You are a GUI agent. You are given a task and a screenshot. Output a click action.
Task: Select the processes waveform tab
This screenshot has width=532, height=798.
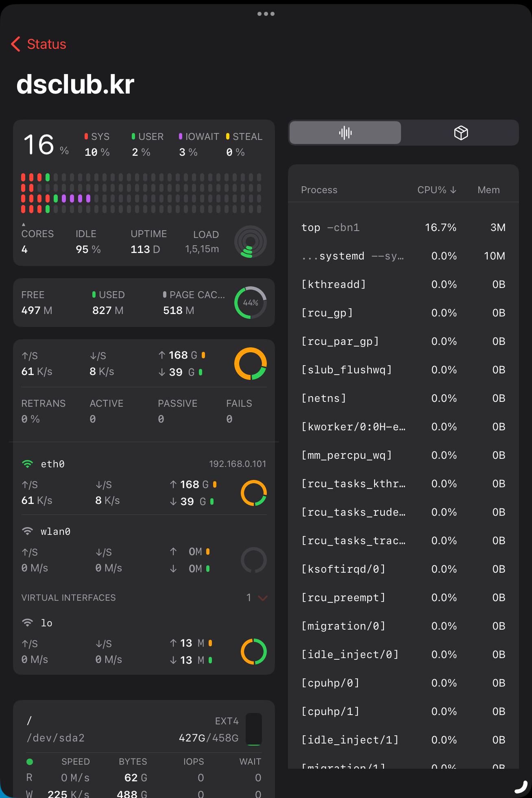[345, 133]
